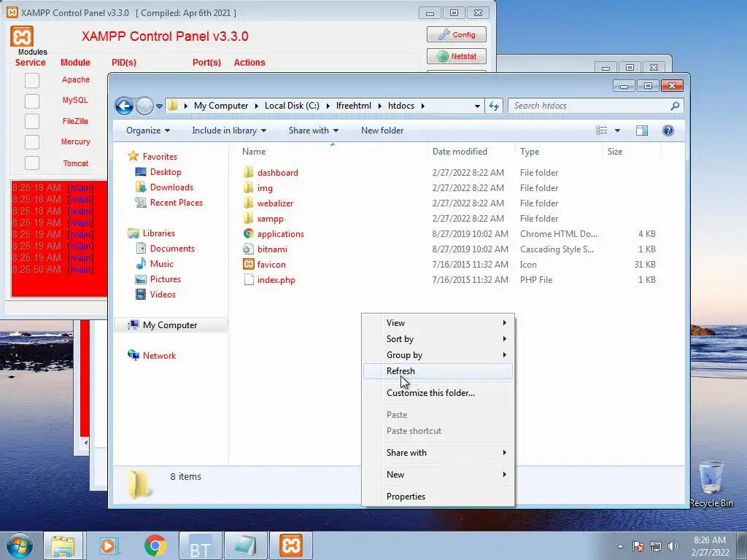Screen dimensions: 747x560
Task: Open the New submenu in context menu
Action: click(x=438, y=474)
